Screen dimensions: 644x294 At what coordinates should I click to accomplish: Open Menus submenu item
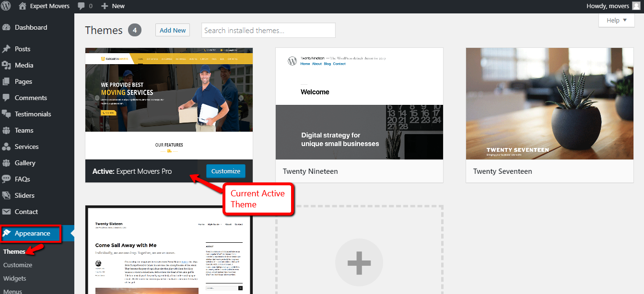coord(13,291)
